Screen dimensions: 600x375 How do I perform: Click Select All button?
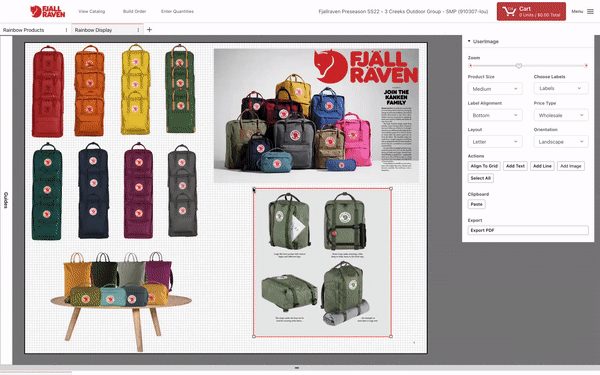tap(481, 178)
